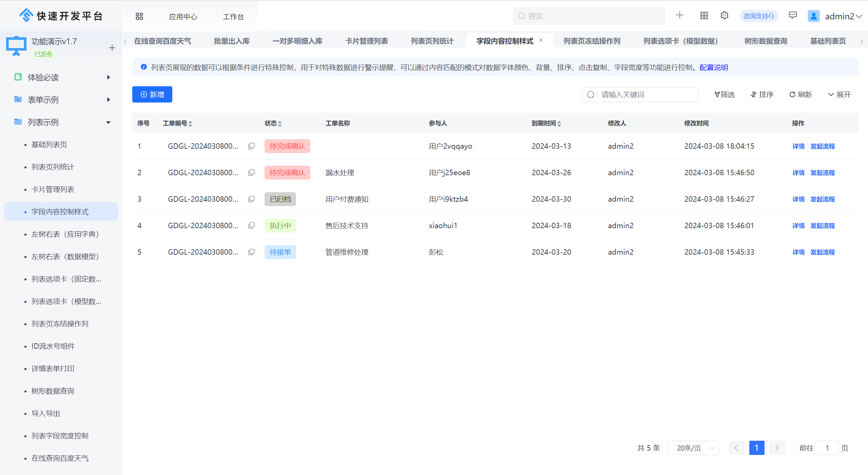Open the chat message icon

(793, 15)
